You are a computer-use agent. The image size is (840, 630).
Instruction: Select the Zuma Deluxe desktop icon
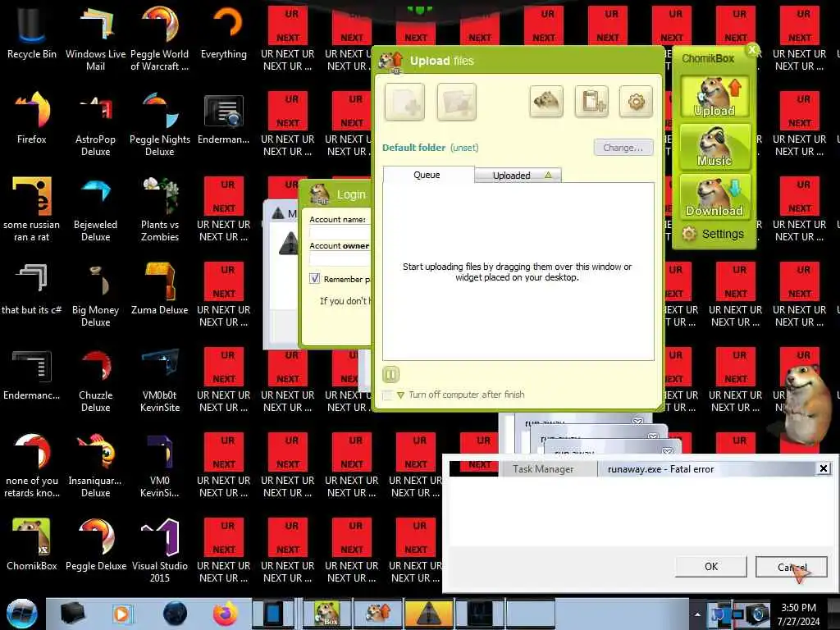tap(160, 290)
